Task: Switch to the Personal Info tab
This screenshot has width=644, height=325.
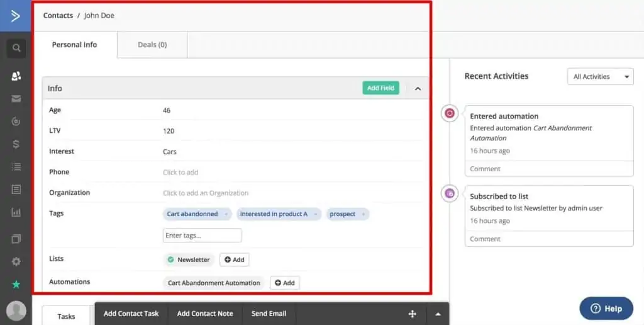Action: [x=74, y=45]
